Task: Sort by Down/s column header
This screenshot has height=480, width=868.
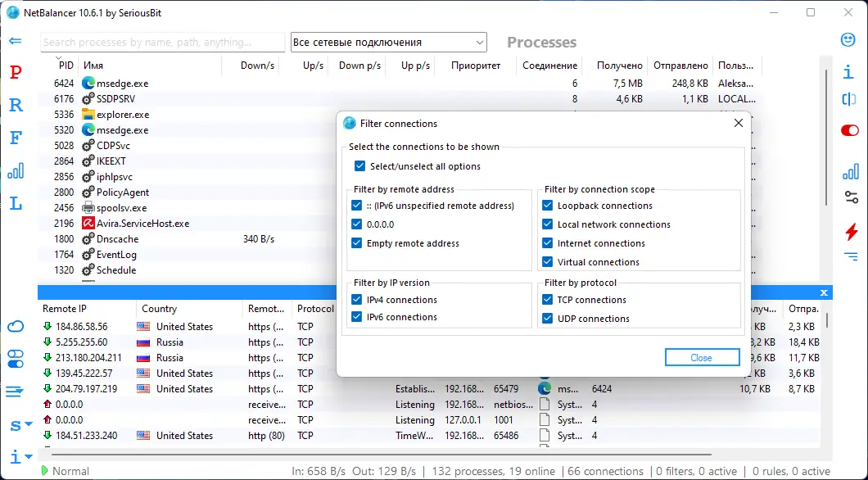Action: pos(257,66)
